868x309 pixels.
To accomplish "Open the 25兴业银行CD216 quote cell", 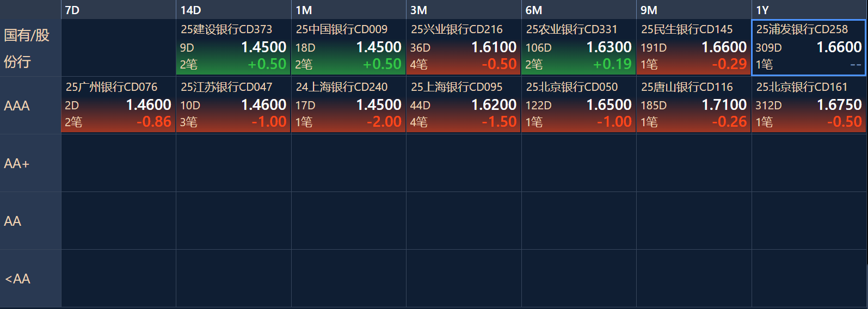I will [x=464, y=48].
